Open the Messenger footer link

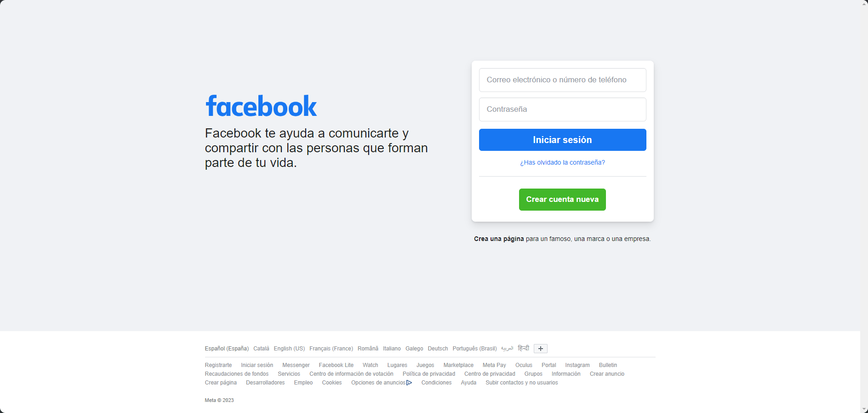coord(296,365)
